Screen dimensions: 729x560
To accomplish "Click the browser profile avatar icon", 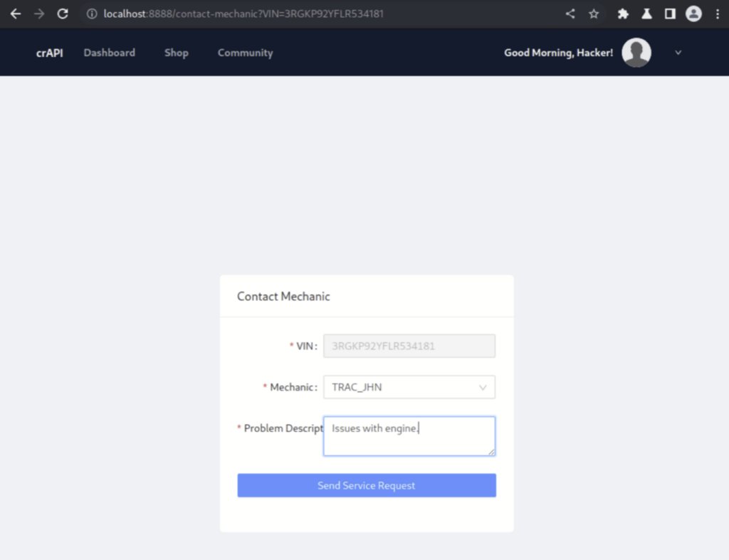I will [x=693, y=13].
